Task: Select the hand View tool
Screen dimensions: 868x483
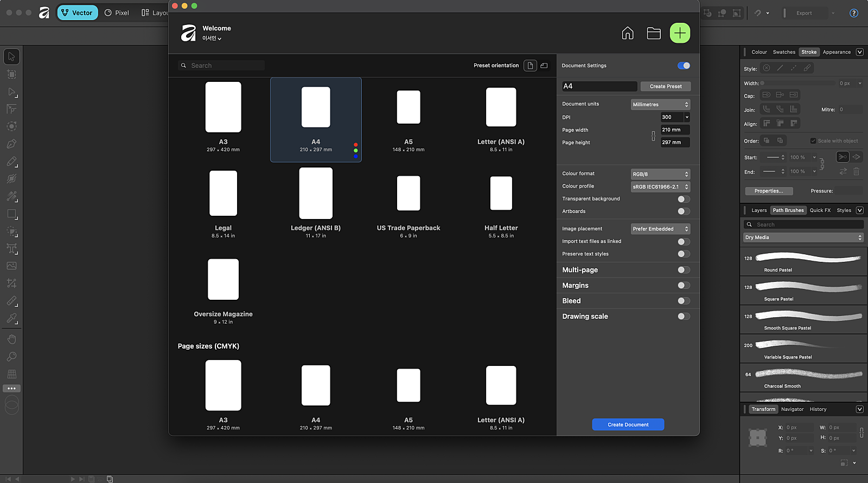Action: tap(11, 339)
